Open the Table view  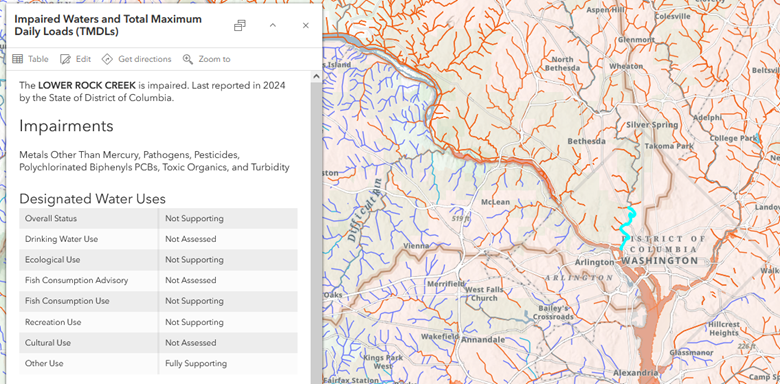coord(30,59)
